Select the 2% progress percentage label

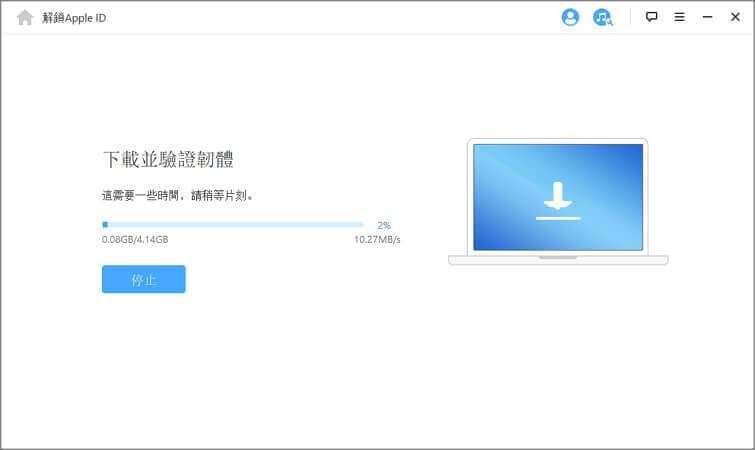pyautogui.click(x=384, y=226)
